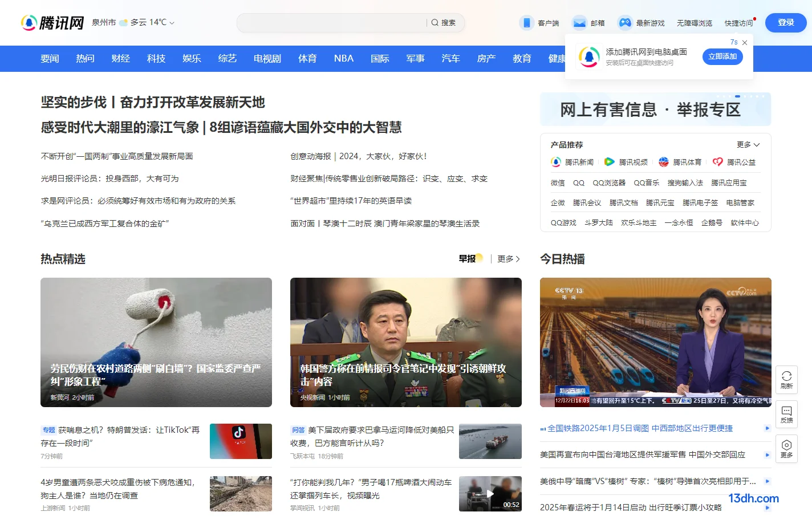Viewport: 812px width, 532px height.
Task: Select the 要闻 navigation tab
Action: [50, 59]
